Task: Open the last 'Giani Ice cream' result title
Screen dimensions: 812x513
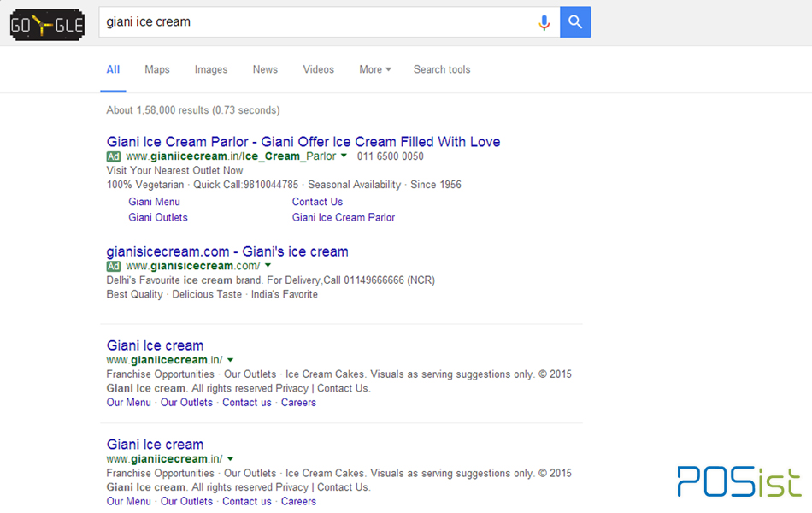Action: click(155, 444)
